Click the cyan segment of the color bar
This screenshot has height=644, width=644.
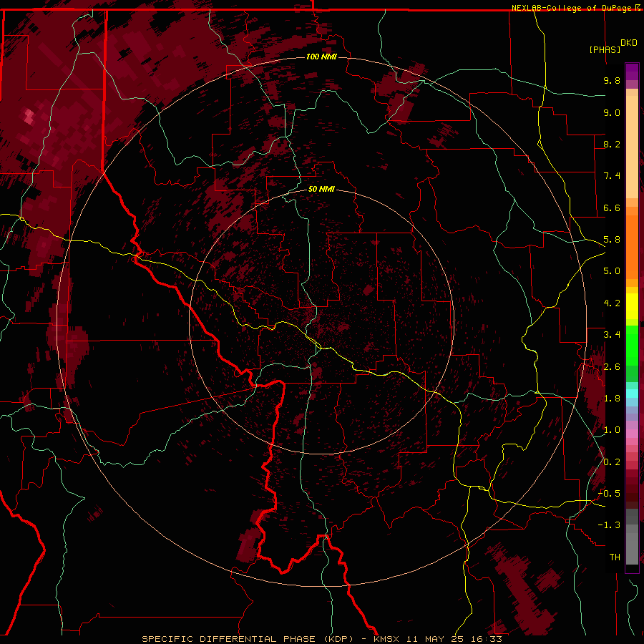(x=632, y=393)
